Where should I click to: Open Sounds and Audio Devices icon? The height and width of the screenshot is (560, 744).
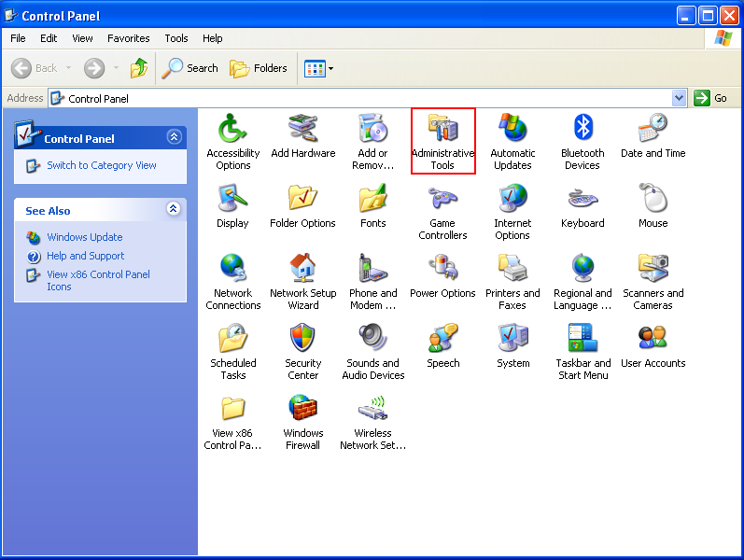click(373, 352)
